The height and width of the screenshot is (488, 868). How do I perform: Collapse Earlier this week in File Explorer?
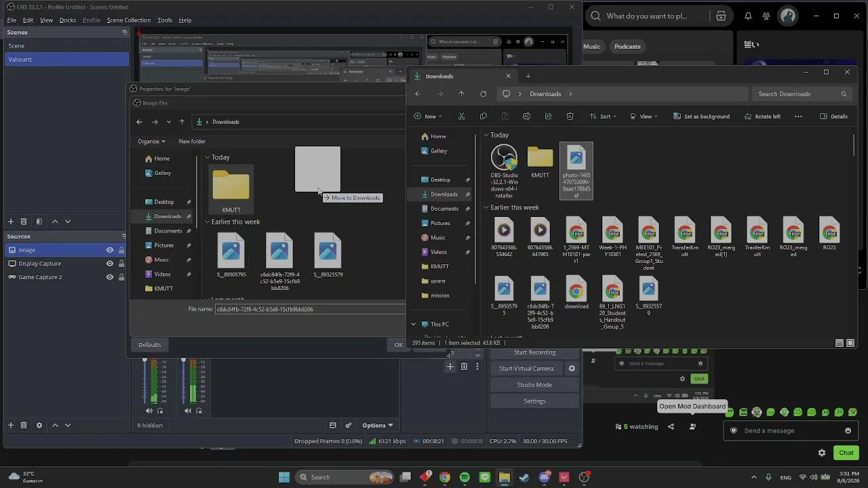486,207
